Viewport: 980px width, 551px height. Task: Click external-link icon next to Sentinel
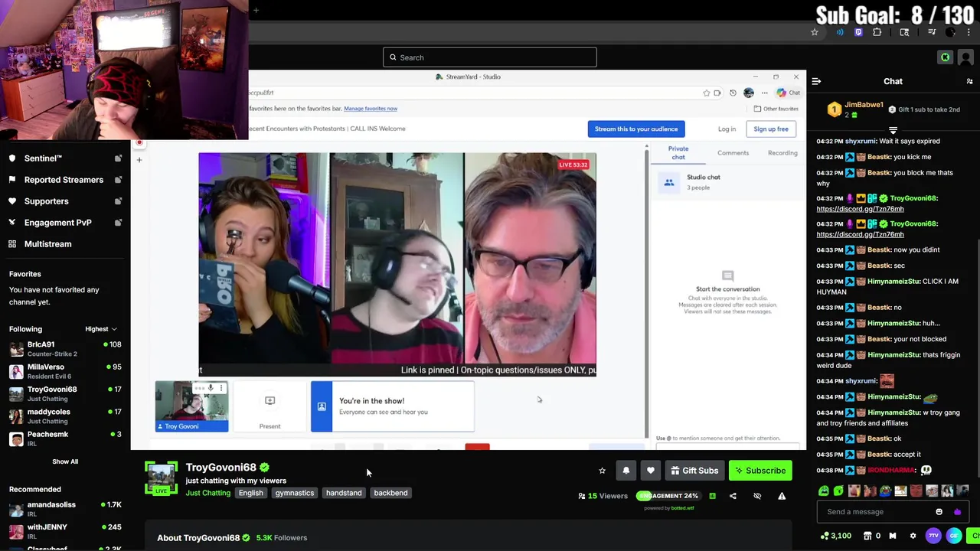point(118,158)
